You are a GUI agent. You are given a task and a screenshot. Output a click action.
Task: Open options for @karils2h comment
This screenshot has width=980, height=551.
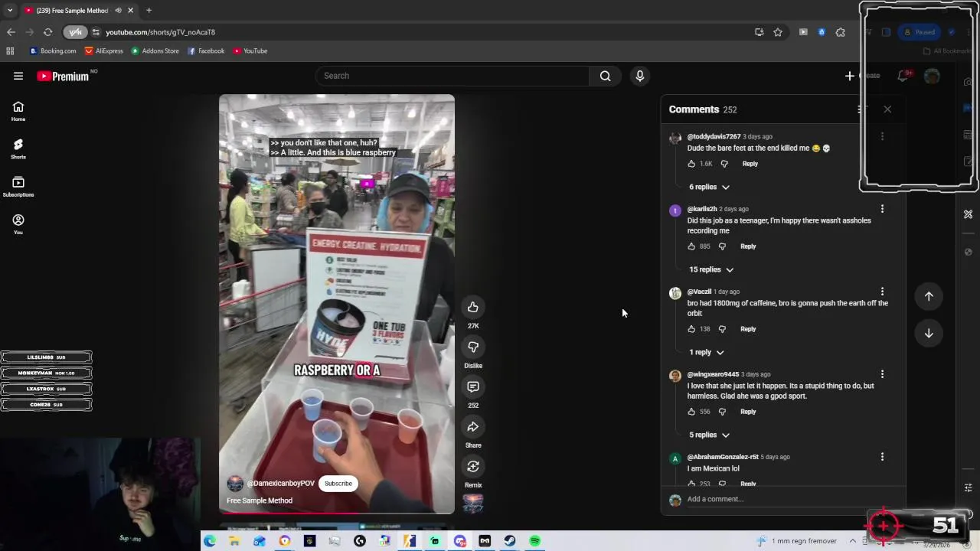coord(882,209)
